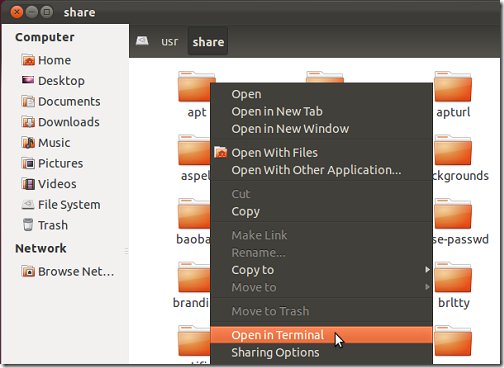The height and width of the screenshot is (368, 504).
Task: Maximize the share window
Action: tap(47, 12)
